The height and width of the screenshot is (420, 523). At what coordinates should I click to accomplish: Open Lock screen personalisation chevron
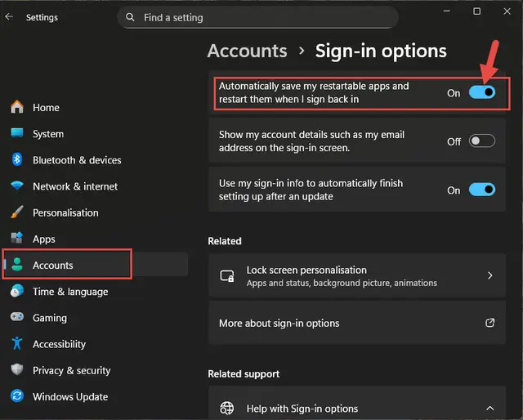(489, 275)
